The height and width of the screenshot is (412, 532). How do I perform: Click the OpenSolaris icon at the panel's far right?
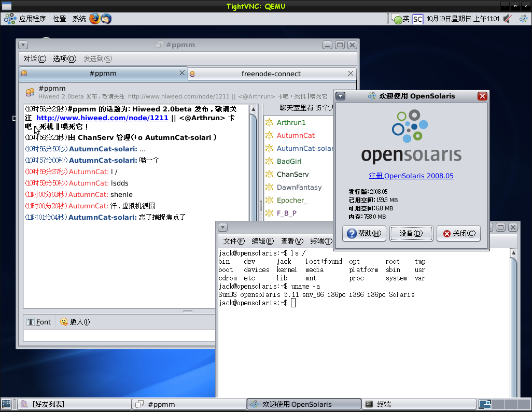click(523, 19)
